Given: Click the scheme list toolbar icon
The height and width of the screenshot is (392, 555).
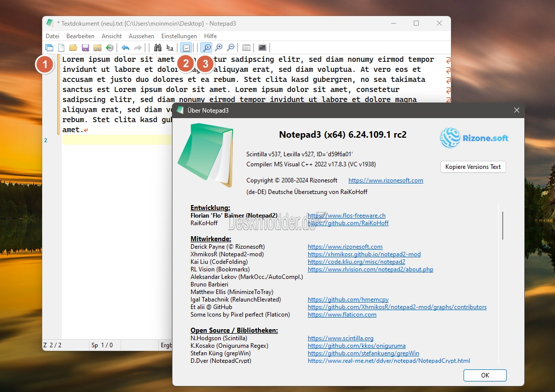Looking at the screenshot, I should pos(246,47).
